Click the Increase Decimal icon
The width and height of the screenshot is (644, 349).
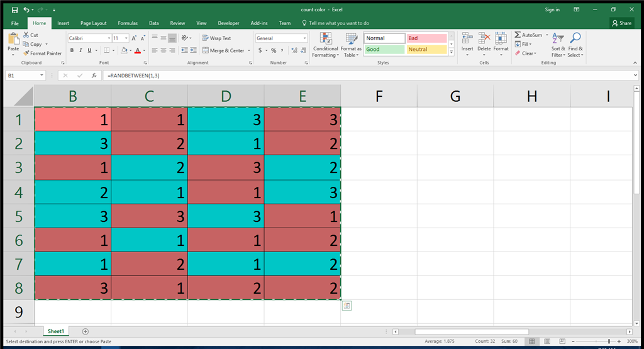tap(294, 50)
